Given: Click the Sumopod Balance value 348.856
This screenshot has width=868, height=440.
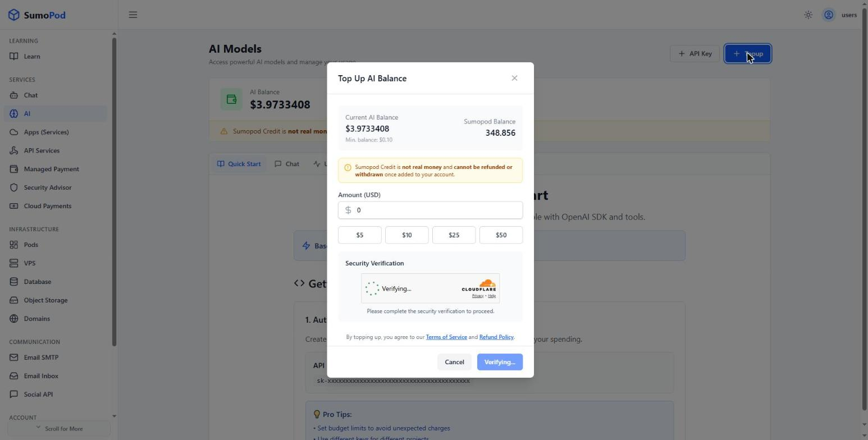Looking at the screenshot, I should tap(500, 134).
